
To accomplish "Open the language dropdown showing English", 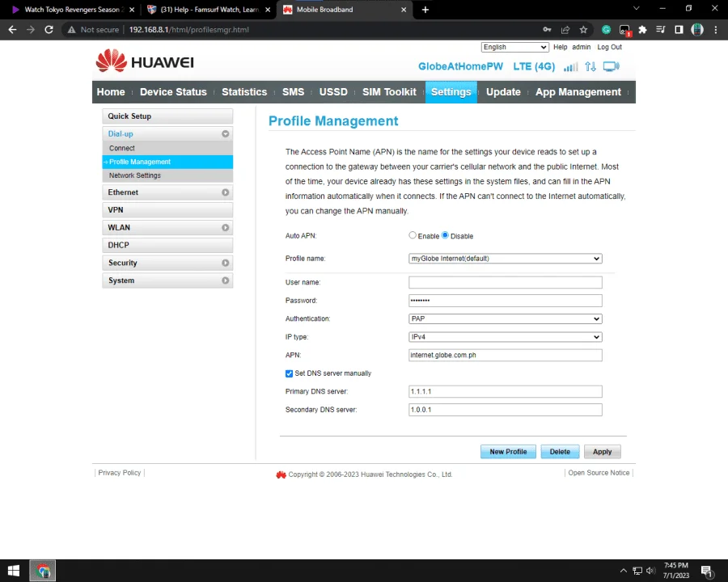I will (x=515, y=47).
